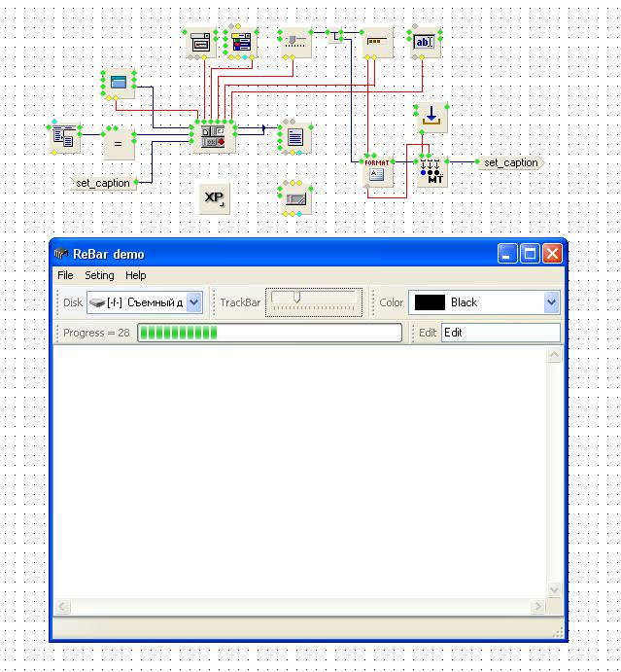The image size is (621, 672).
Task: Select the equals comparison node
Action: [x=120, y=144]
